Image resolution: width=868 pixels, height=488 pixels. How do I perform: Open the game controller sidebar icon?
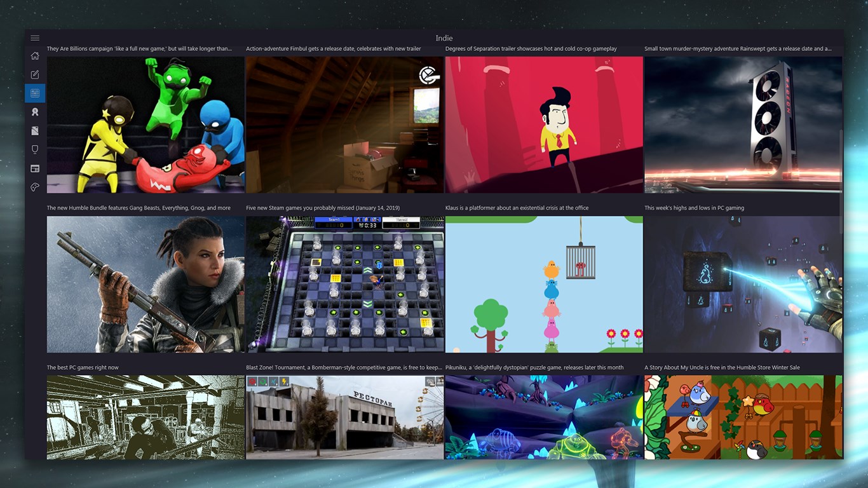point(35,187)
